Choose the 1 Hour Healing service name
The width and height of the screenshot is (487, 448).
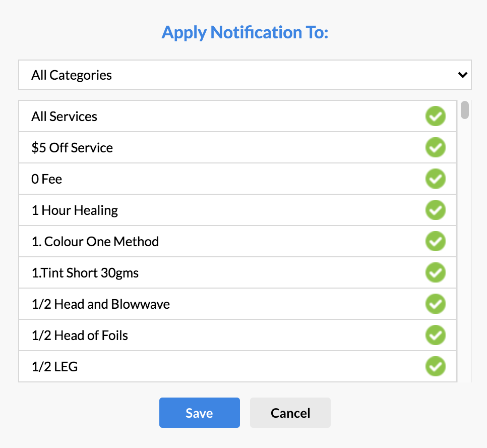coord(75,210)
